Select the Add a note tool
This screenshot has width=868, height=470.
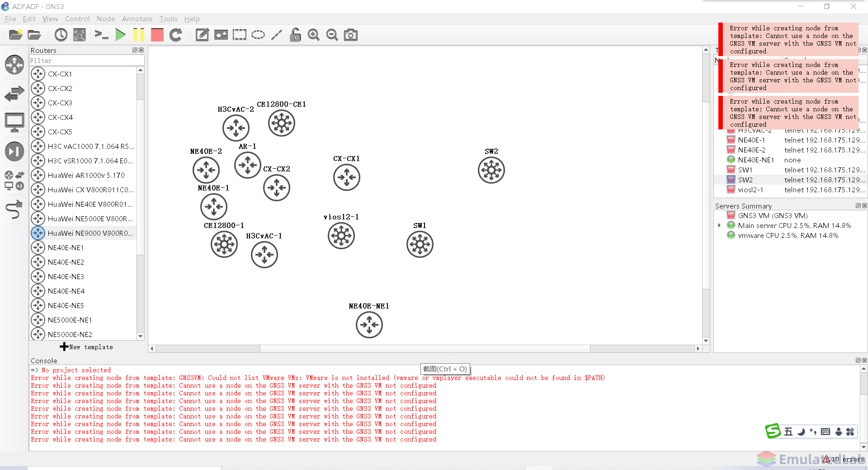[x=202, y=35]
